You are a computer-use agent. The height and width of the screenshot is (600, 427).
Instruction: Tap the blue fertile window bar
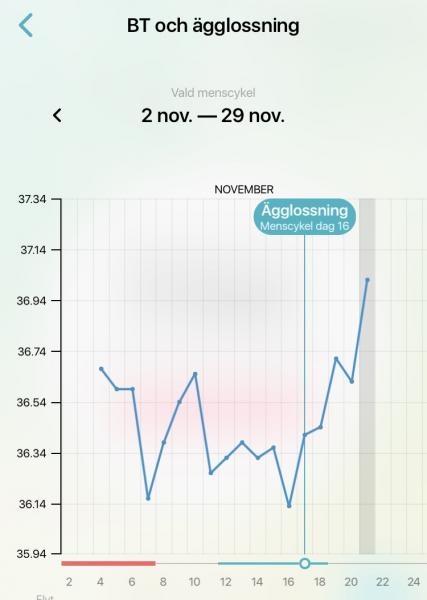[272, 563]
